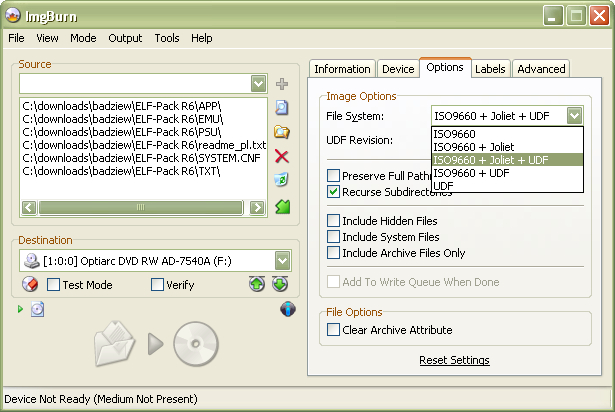
Task: Check Include Hidden Files
Action: [333, 221]
